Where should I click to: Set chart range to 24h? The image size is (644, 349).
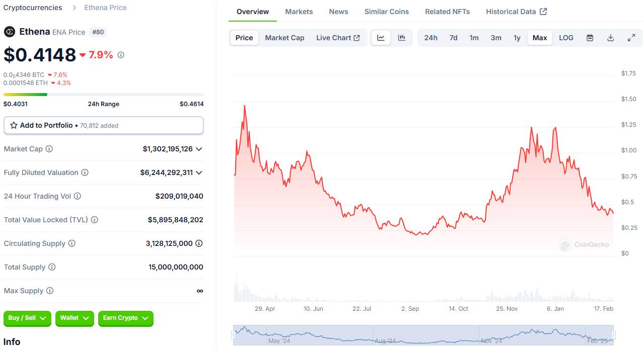click(431, 38)
